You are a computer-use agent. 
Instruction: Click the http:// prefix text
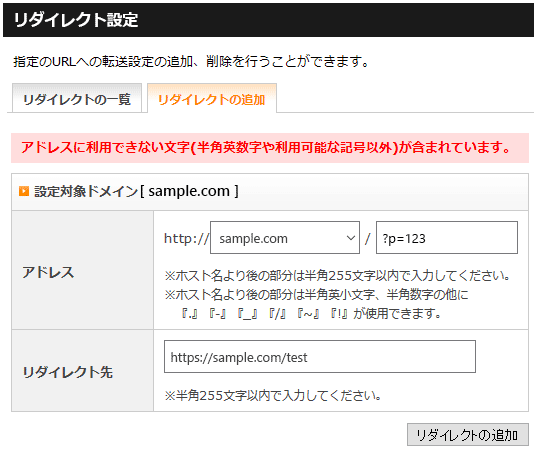click(186, 238)
